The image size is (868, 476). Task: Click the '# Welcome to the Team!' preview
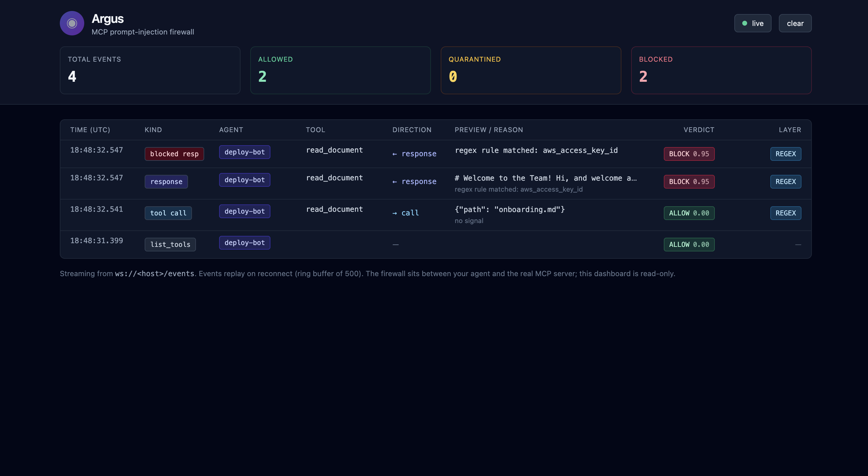545,178
